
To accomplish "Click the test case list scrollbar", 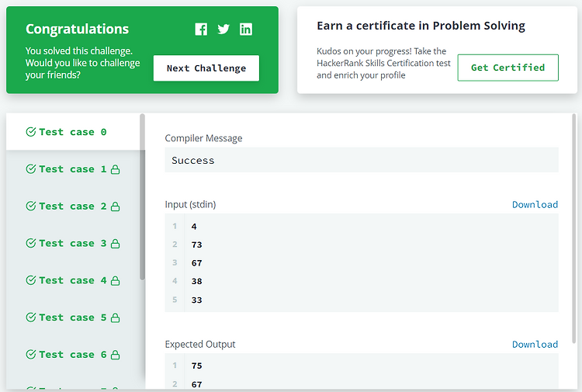I will 142,196.
